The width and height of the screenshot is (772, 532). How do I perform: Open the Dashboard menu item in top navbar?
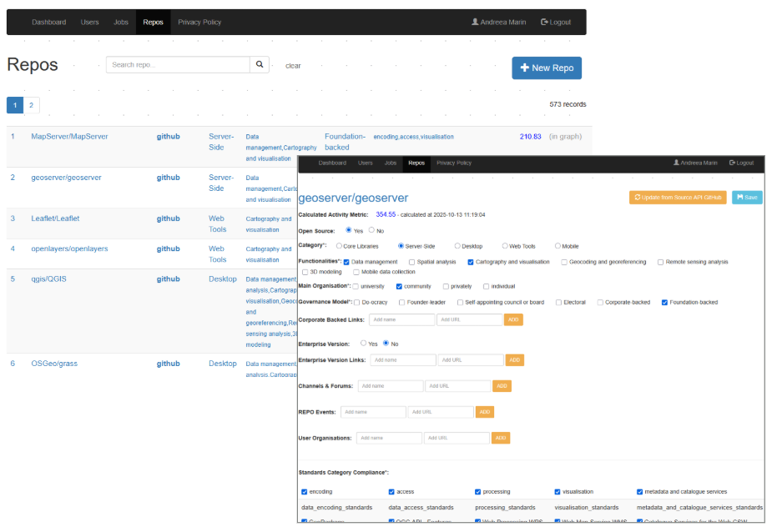48,22
